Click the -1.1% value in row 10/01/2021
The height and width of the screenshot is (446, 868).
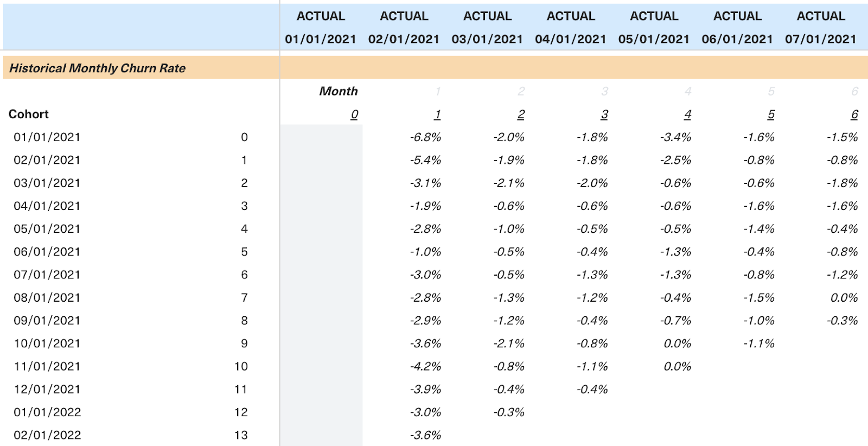[759, 343]
